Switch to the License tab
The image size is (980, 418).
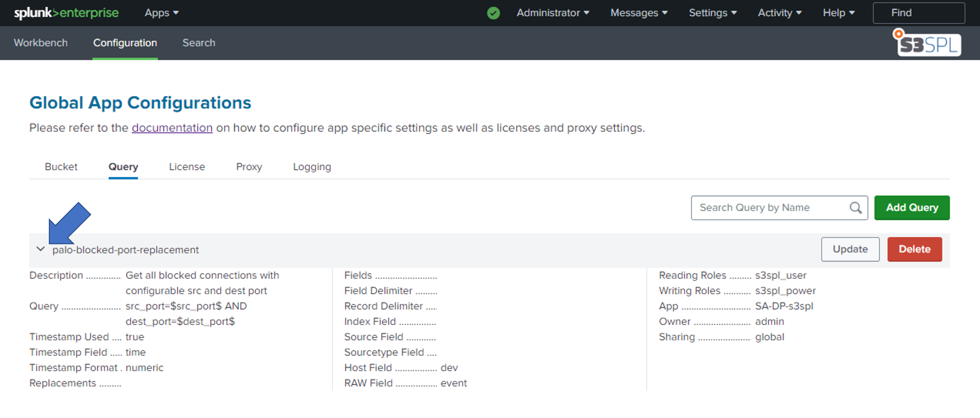point(187,167)
